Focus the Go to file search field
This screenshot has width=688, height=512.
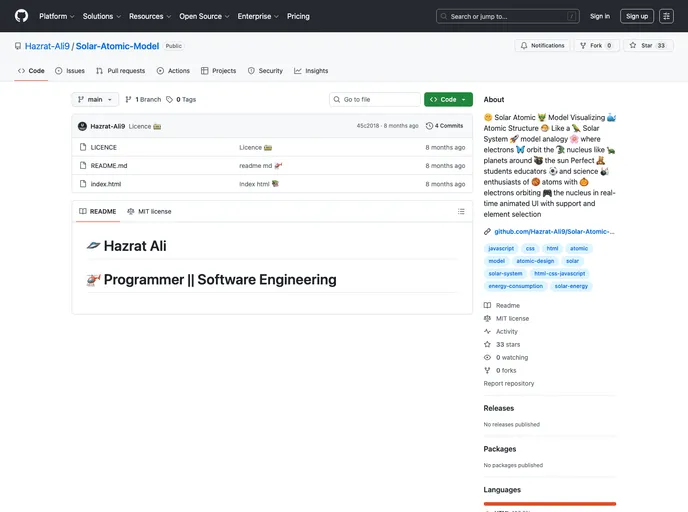pos(375,100)
